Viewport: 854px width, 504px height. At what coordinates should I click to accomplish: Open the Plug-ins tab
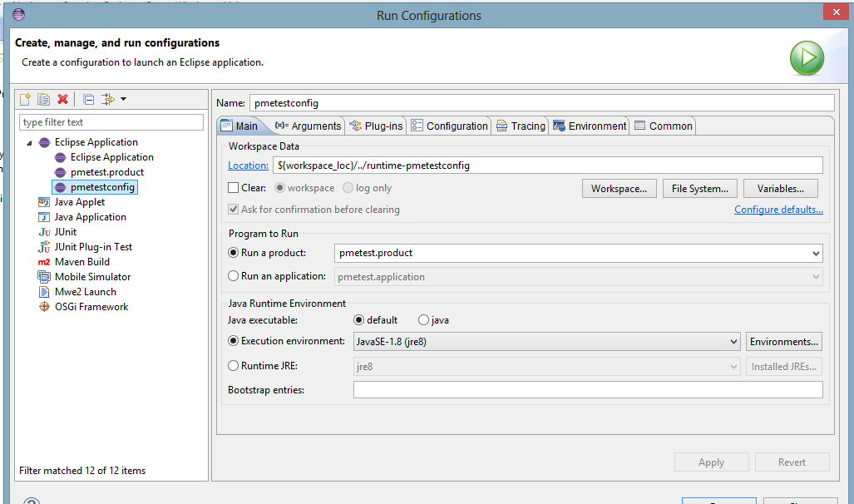coord(377,126)
